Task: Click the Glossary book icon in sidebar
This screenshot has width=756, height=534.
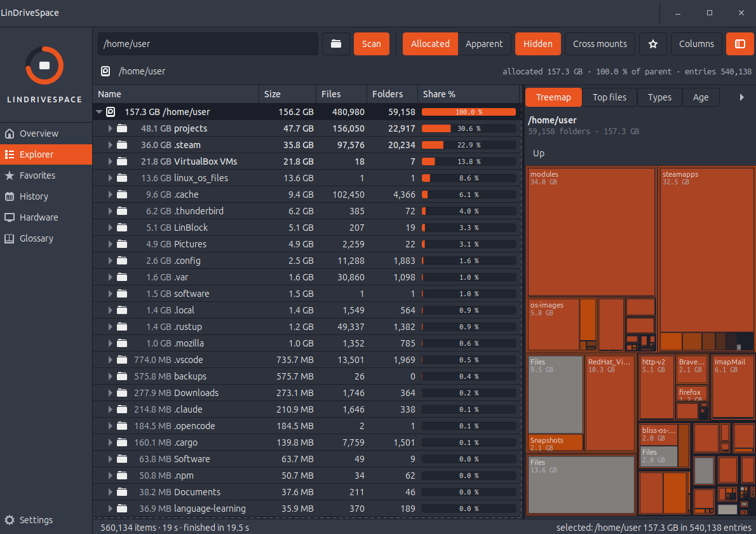Action: point(10,238)
